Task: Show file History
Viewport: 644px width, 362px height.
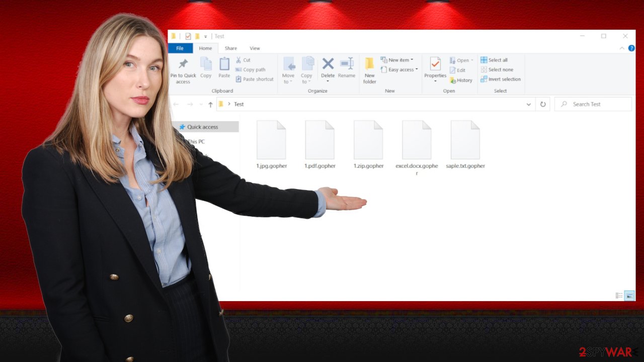Action: [461, 80]
